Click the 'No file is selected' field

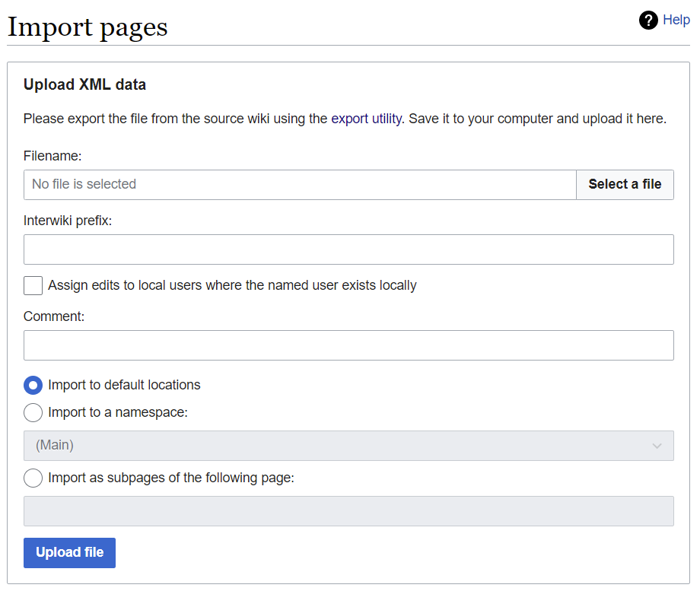click(x=300, y=184)
